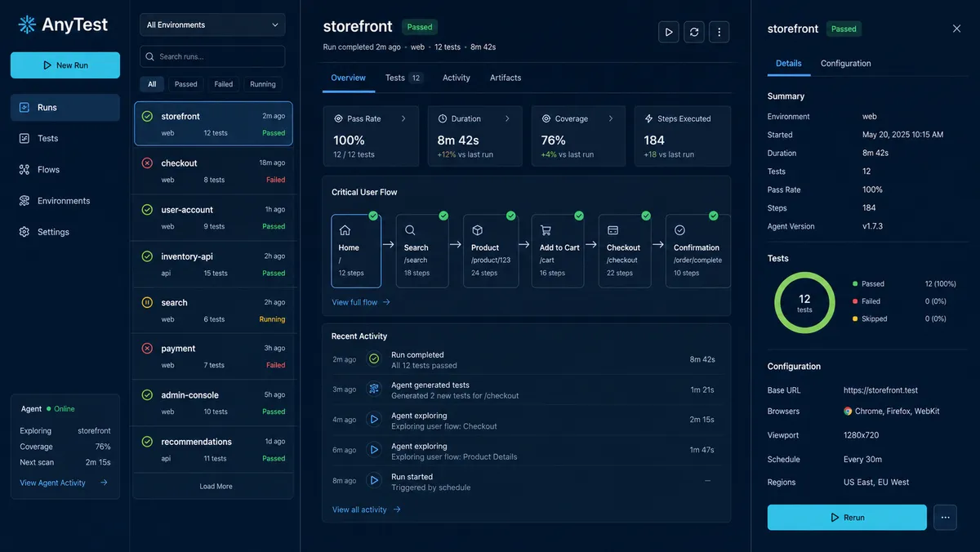Click the failed icon on payment run

147,349
